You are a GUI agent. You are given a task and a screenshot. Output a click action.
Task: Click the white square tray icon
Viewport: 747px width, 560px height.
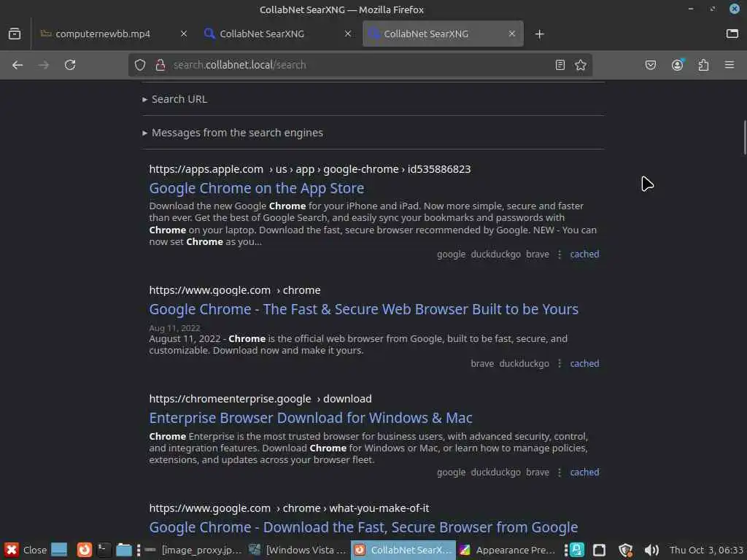[x=600, y=550]
